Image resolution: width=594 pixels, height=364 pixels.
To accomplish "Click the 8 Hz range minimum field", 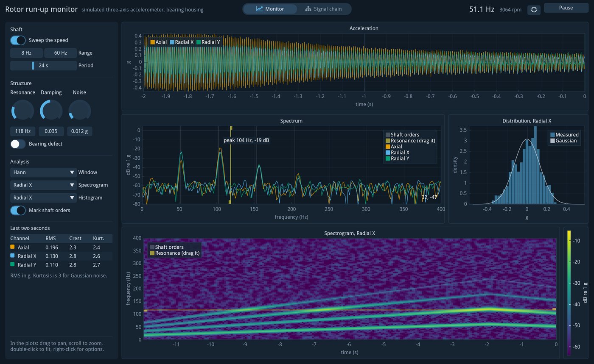I will (x=26, y=53).
